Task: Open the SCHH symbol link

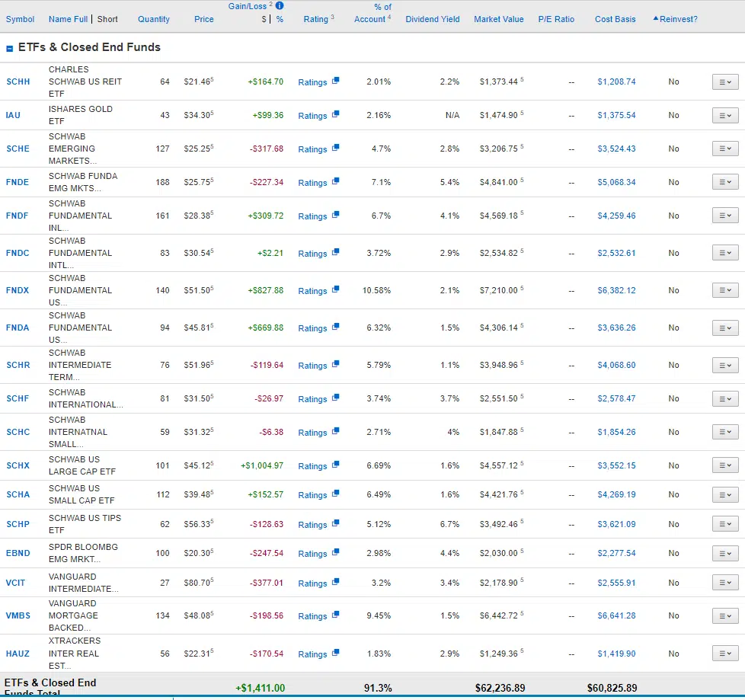Action: point(18,82)
